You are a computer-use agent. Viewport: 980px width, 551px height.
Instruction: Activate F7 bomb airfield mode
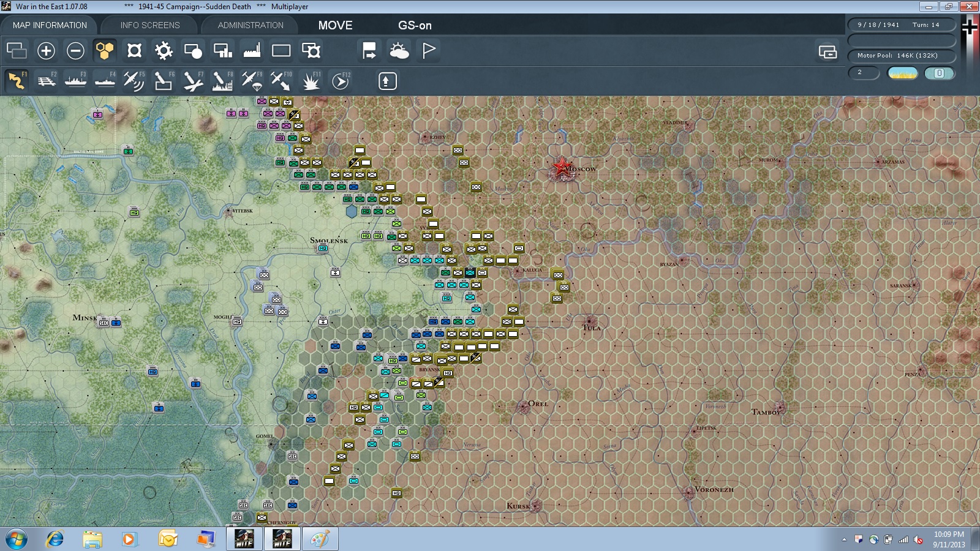pyautogui.click(x=193, y=80)
